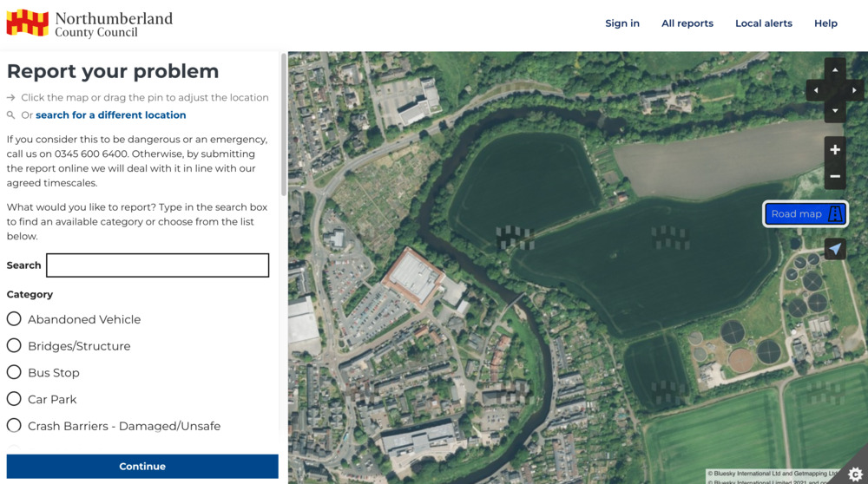The height and width of the screenshot is (484, 868).
Task: Open All reports from the header
Action: pos(687,23)
